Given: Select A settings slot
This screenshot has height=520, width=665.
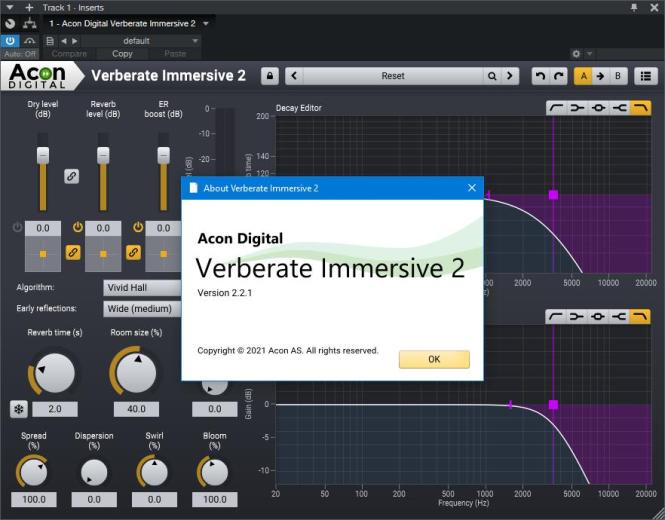Looking at the screenshot, I should pos(584,76).
